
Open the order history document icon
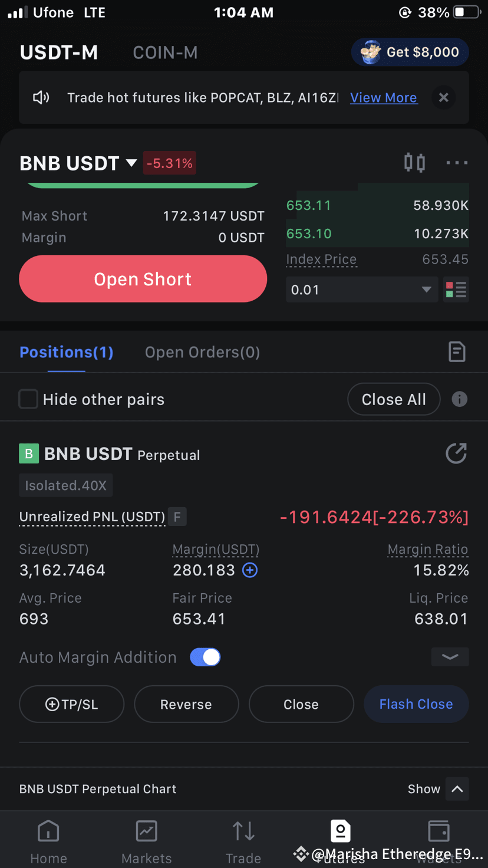(457, 352)
